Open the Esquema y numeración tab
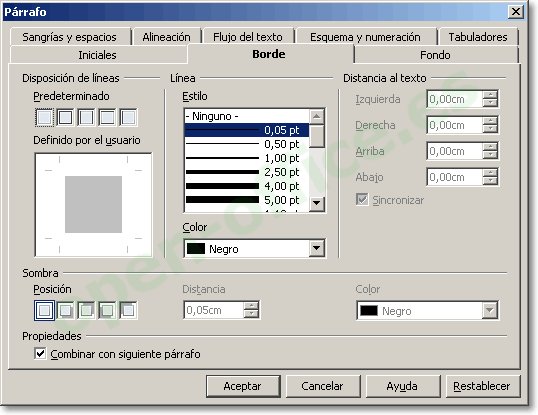The image size is (538, 415). click(x=366, y=37)
